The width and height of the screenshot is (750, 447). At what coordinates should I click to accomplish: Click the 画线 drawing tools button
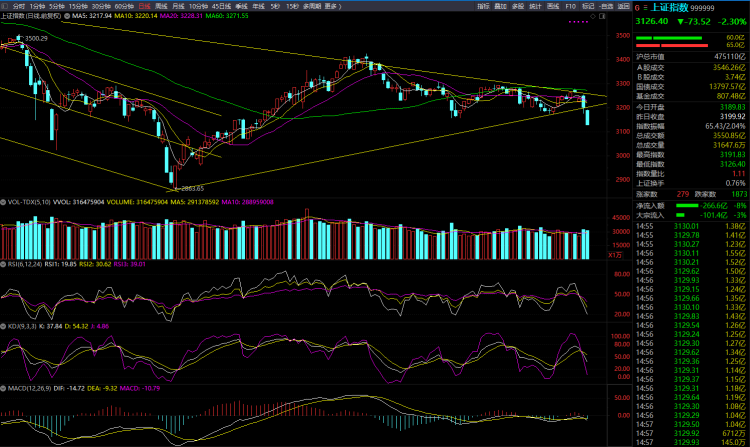553,6
